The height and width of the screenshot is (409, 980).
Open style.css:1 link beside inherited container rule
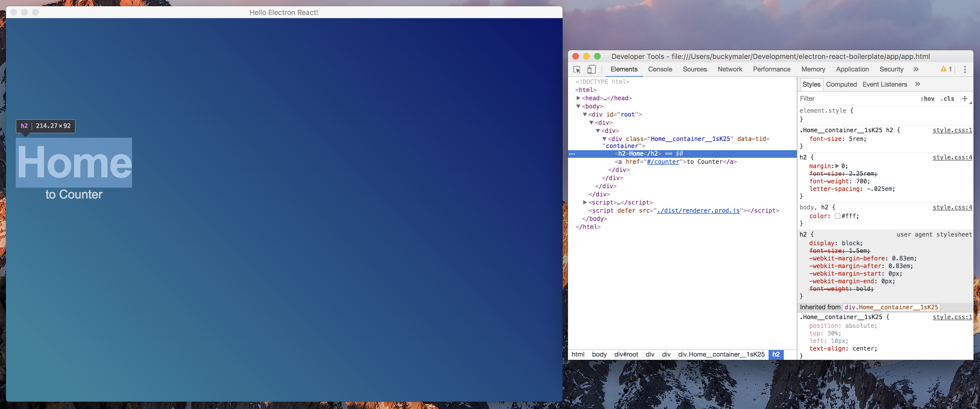coord(952,317)
